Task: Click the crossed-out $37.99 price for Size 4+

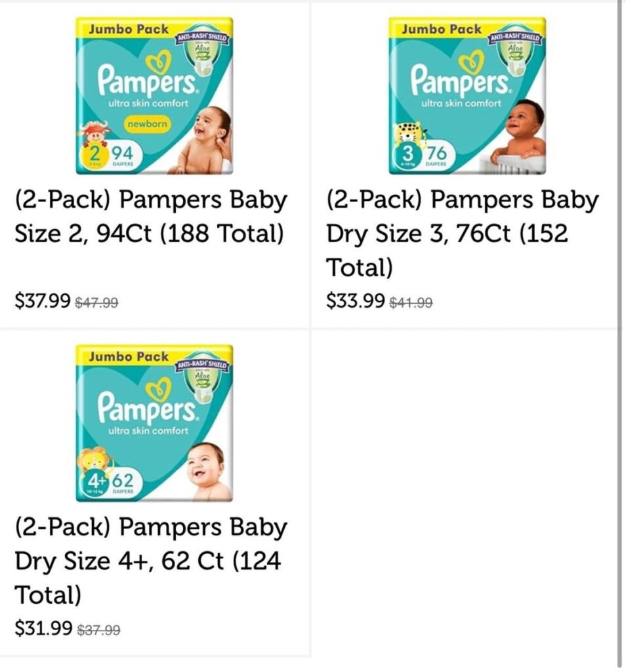Action: pyautogui.click(x=98, y=630)
